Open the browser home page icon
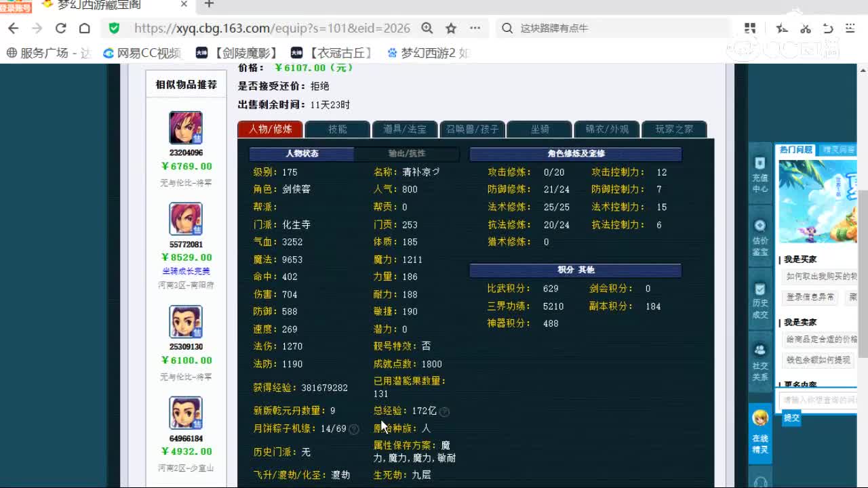This screenshot has width=868, height=488. coord(84,28)
